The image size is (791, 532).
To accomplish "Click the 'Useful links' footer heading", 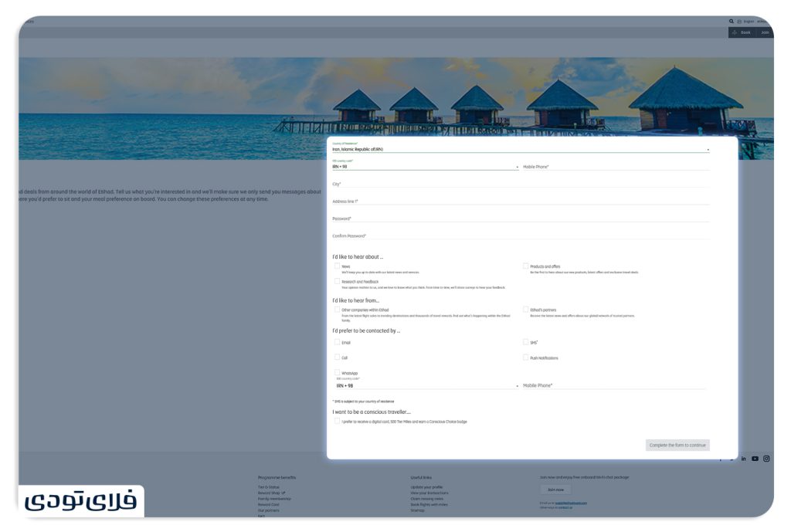I will click(421, 477).
